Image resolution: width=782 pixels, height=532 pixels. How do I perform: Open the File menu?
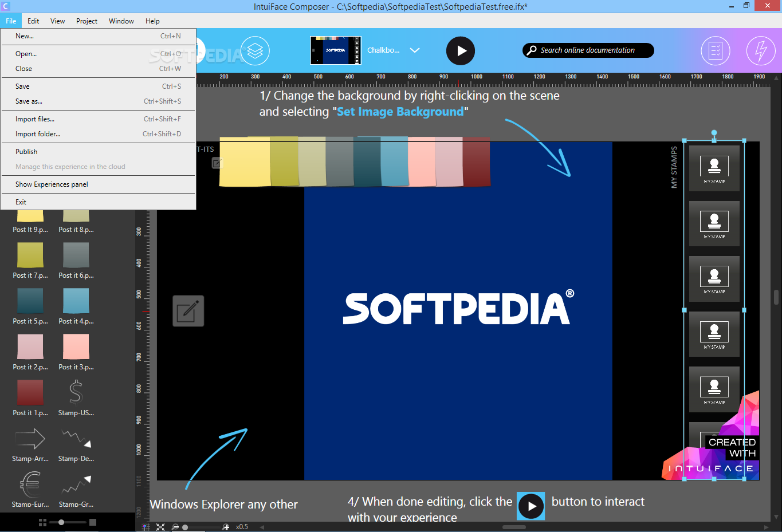coord(11,21)
